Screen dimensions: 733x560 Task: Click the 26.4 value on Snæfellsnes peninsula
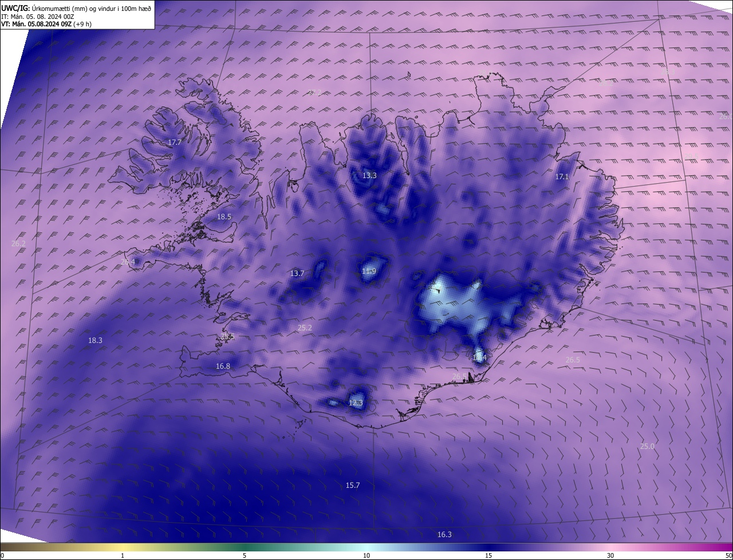tap(128, 262)
